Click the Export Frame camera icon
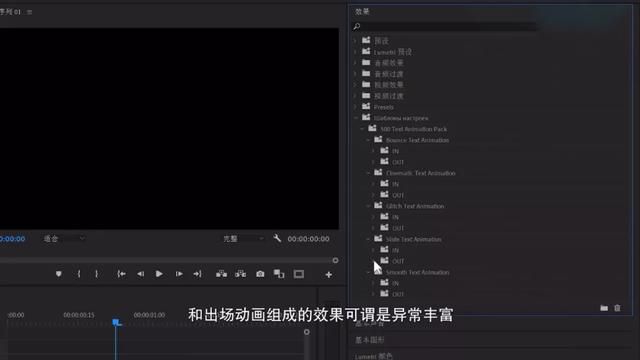 click(x=260, y=274)
